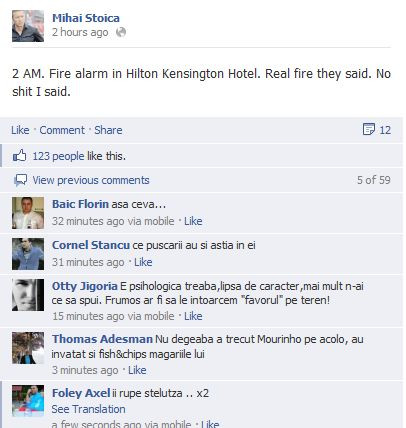The height and width of the screenshot is (428, 406).
Task: Open the Mihai Stoica name link
Action: click(86, 18)
